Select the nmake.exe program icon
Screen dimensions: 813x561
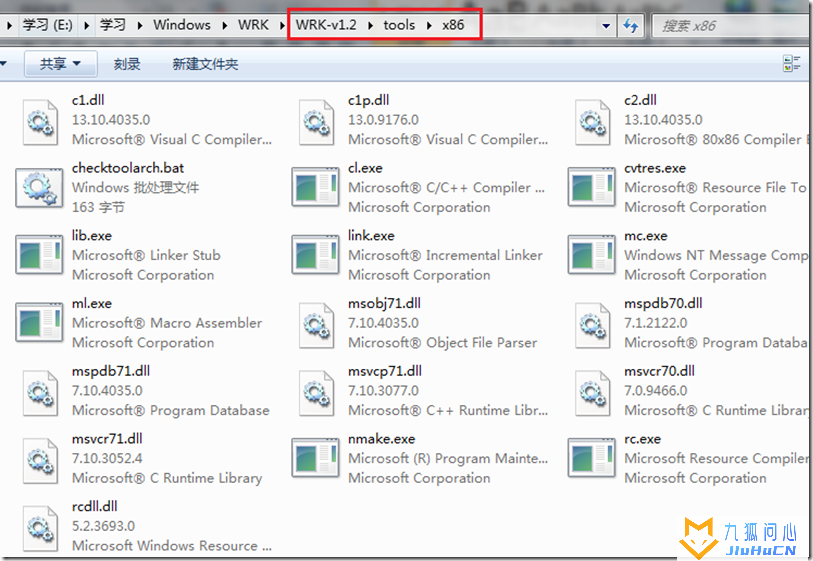(x=316, y=458)
